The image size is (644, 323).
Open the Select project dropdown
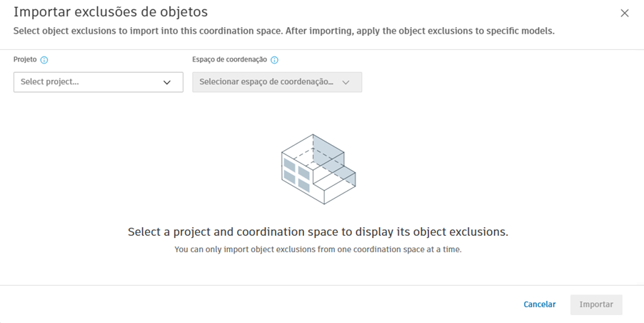click(x=98, y=82)
